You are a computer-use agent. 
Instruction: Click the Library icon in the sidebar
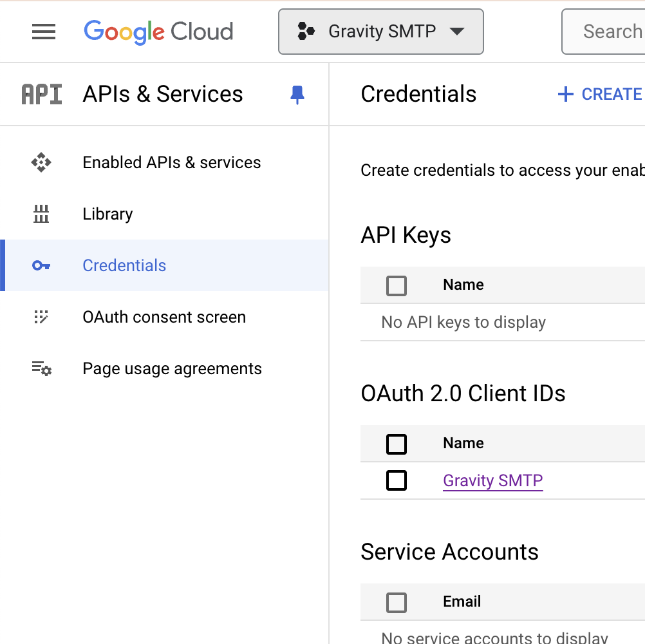point(41,214)
